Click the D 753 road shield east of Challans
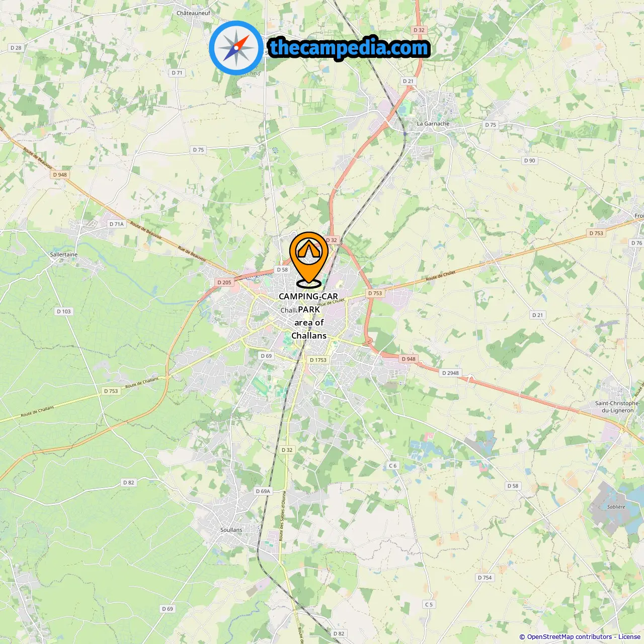 (375, 293)
